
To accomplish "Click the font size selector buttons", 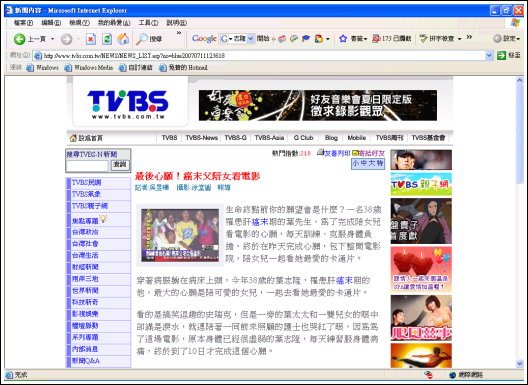I will point(368,164).
